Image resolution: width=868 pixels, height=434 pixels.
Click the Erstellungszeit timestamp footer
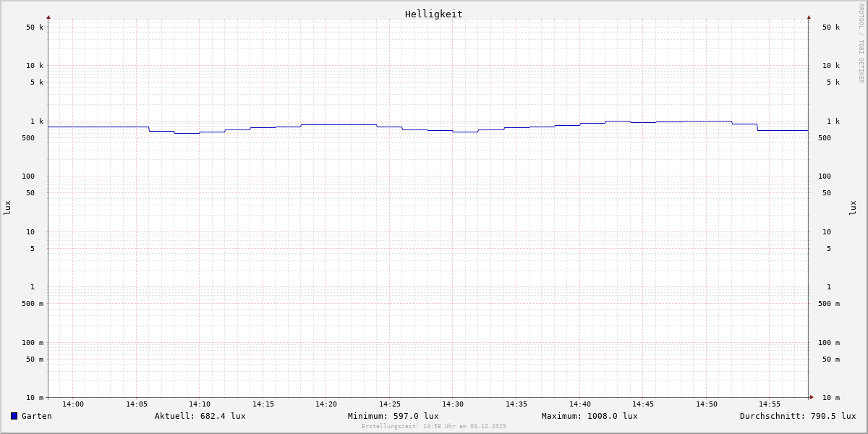click(x=434, y=426)
